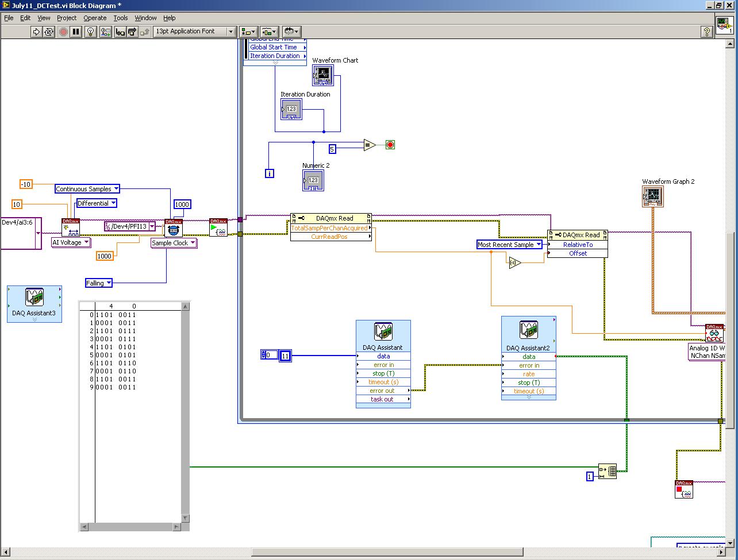This screenshot has width=738, height=560.
Task: Expand DAQ Assistant3 terminals chevron
Action: coord(34,320)
